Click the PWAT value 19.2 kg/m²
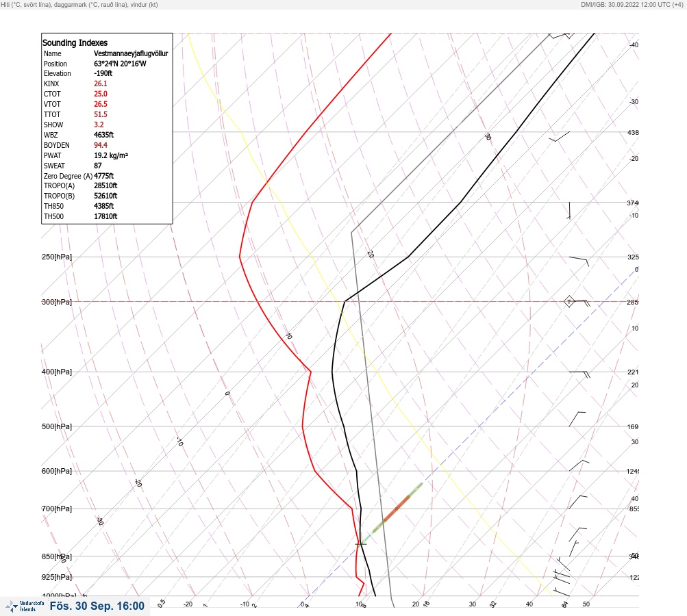 111,155
